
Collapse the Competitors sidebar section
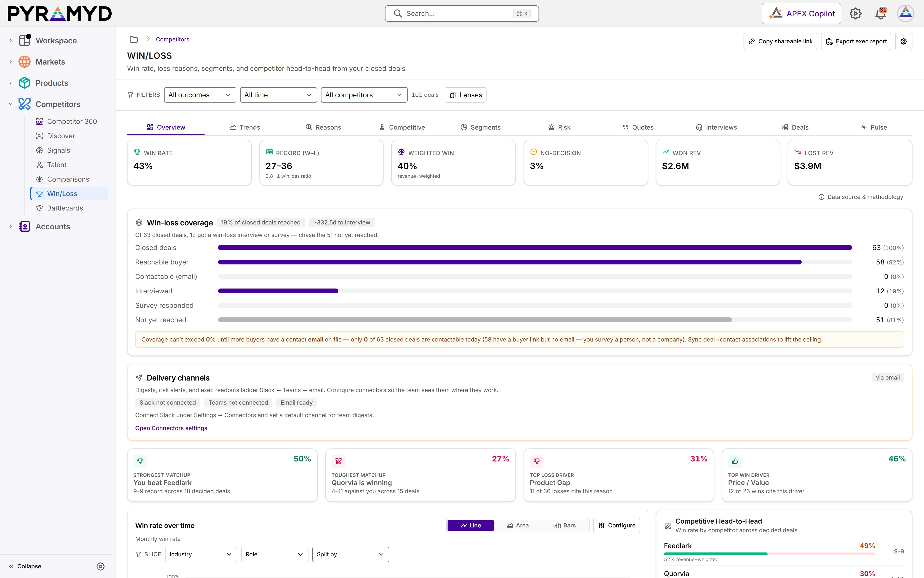coord(10,104)
